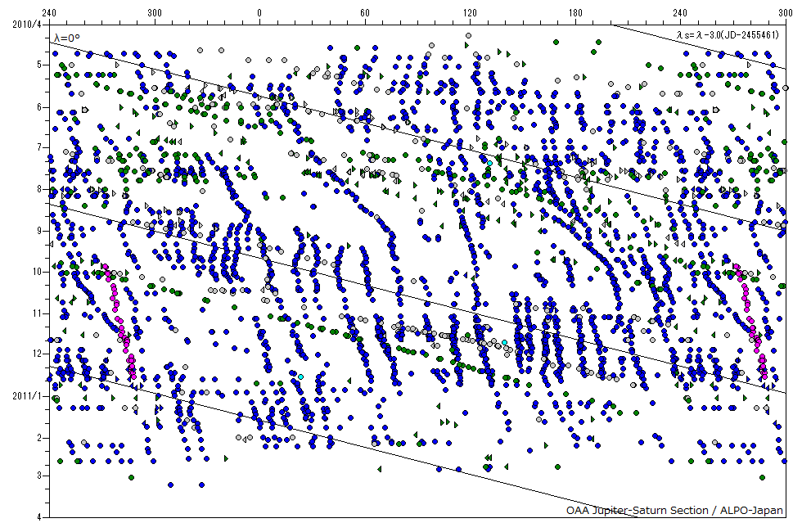The width and height of the screenshot is (802, 532).
Task: Click the "180" longitude label on the top axis
Action: (x=574, y=13)
